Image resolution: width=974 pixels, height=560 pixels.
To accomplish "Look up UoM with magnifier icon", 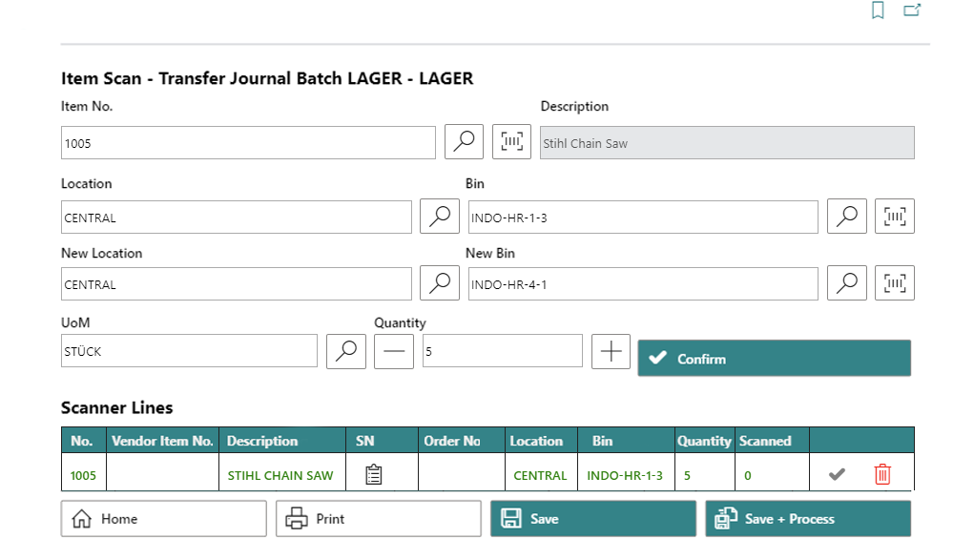I will coord(346,351).
